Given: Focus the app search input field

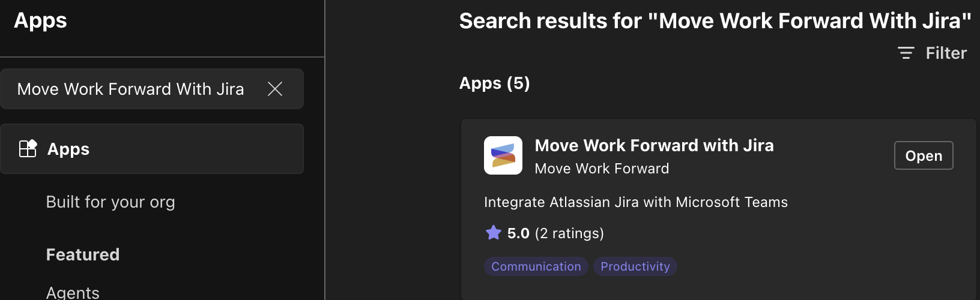Looking at the screenshot, I should click(130, 89).
